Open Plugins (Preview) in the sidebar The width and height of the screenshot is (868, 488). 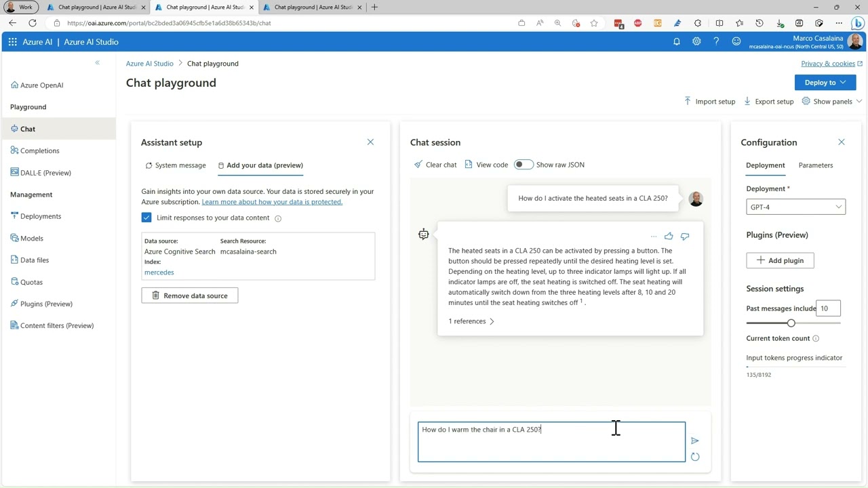[46, 304]
